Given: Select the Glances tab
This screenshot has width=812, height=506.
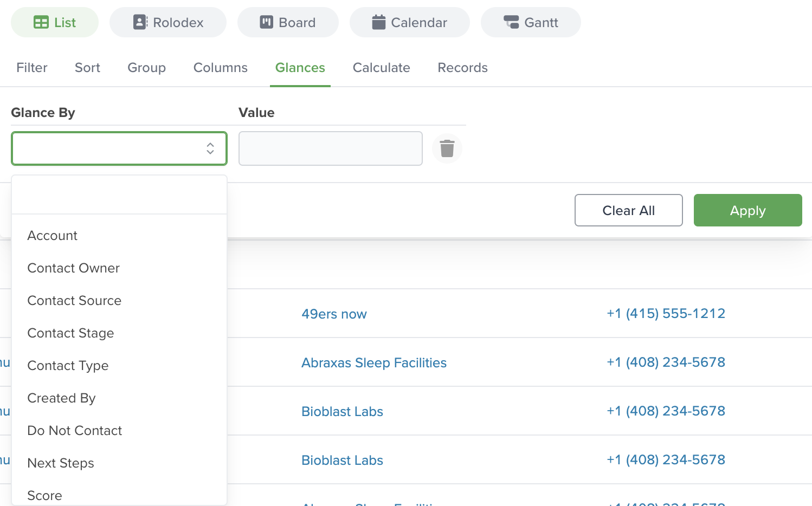Looking at the screenshot, I should point(300,68).
